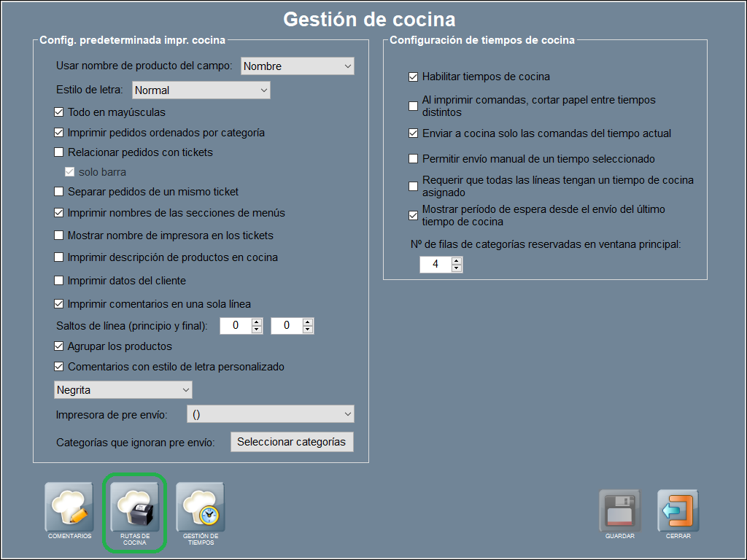Open the 'Negrita' comment style dropdown
Image resolution: width=747 pixels, height=560 pixels.
[123, 390]
